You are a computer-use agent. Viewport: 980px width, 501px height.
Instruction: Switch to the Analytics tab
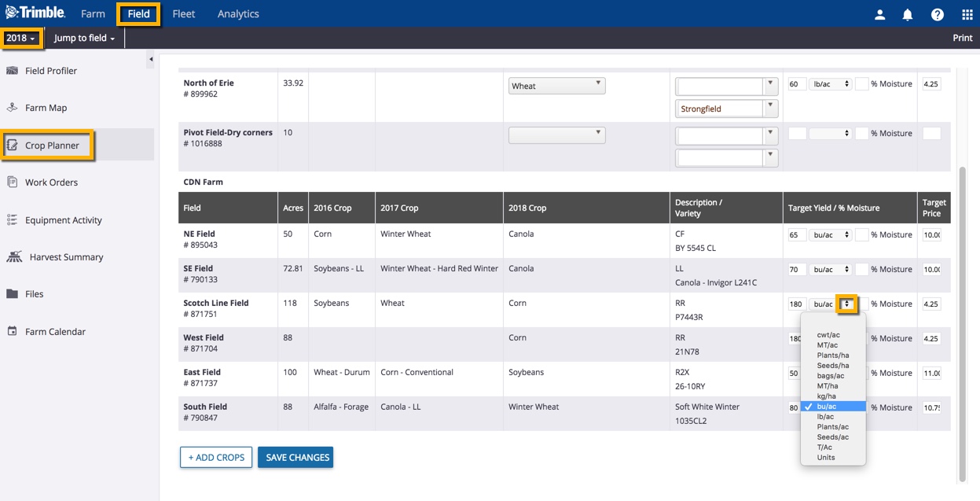click(x=238, y=14)
